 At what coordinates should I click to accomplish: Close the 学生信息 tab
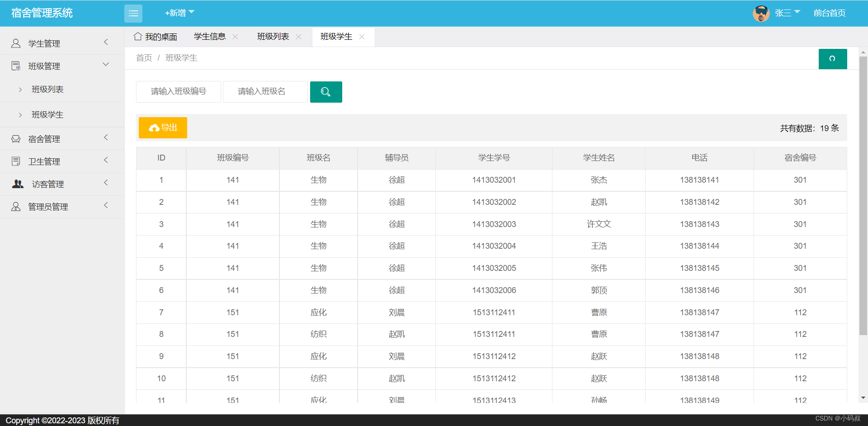235,37
